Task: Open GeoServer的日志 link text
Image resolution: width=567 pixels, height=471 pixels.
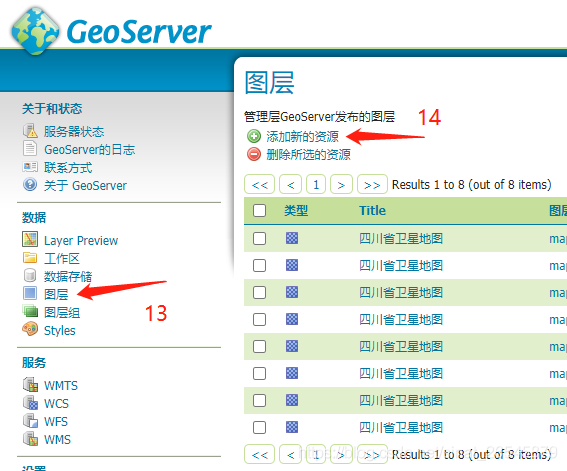Action: pos(89,150)
